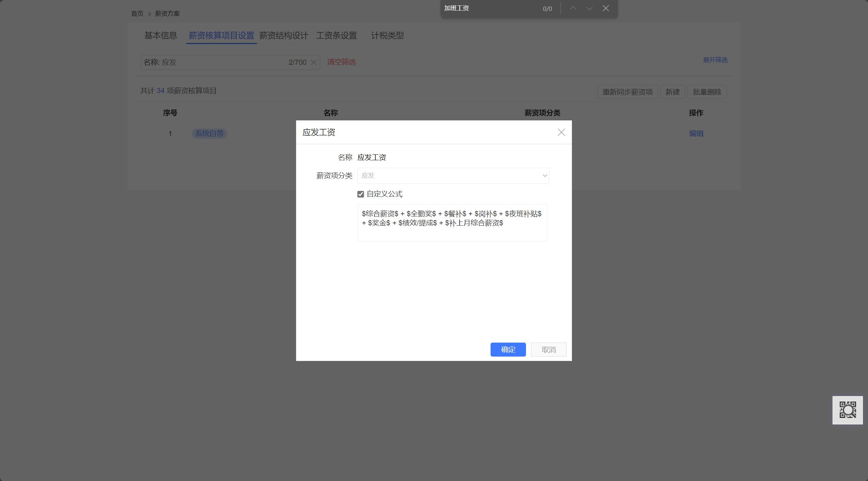Click 重新同步薪资项 button

(x=627, y=92)
